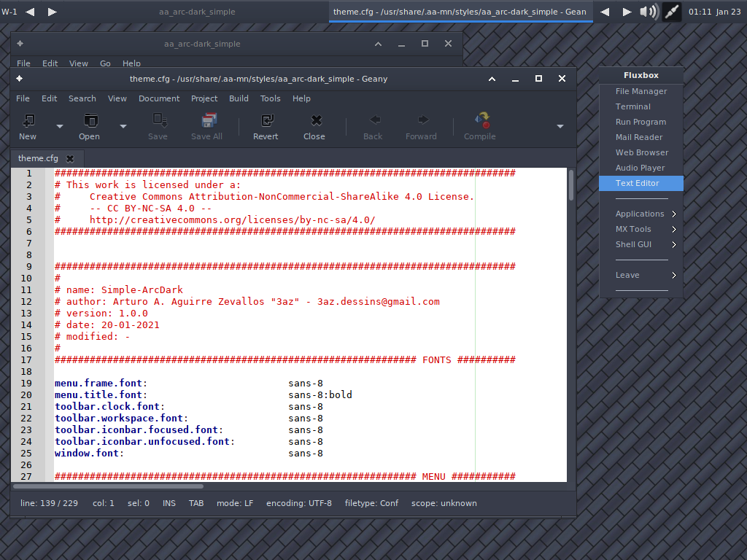Click the editor vertical scrollbar handle

tap(570, 185)
